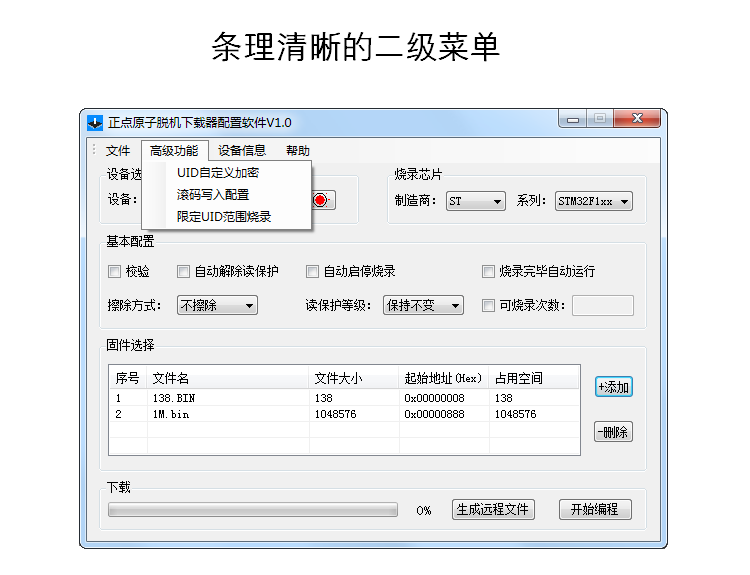This screenshot has width=750, height=575.
Task: Click the download progress bar
Action: click(253, 509)
